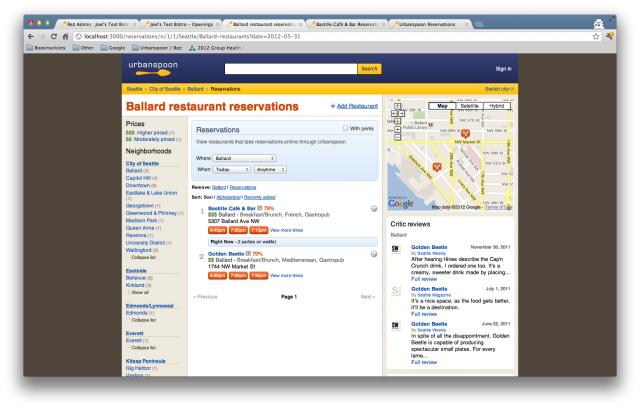Image resolution: width=640 pixels, height=409 pixels.
Task: Open the When date dropdown showing Today
Action: 231,169
